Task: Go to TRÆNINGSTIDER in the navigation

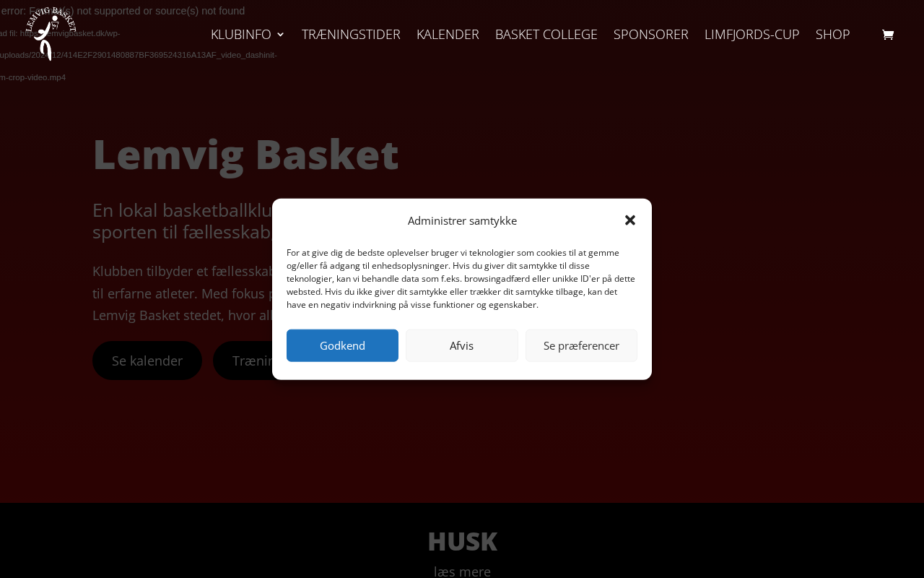Action: (x=351, y=34)
